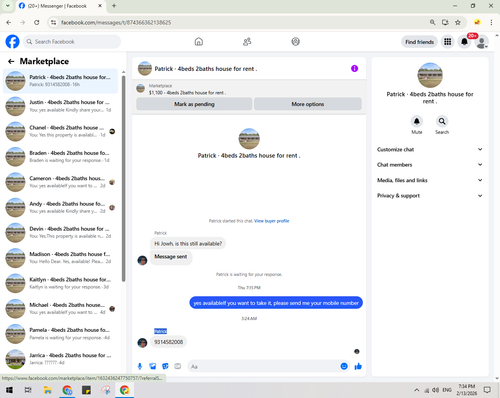Open Andy conversation in list
Screen dimensions: 500x398
coord(60,207)
